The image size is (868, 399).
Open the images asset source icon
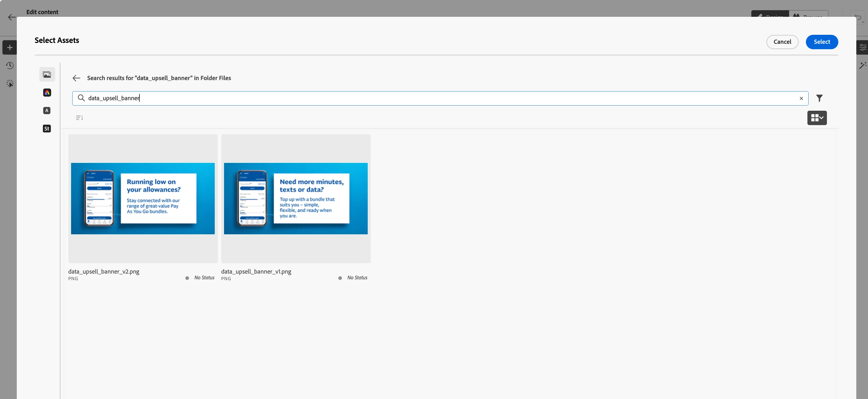[x=47, y=74]
